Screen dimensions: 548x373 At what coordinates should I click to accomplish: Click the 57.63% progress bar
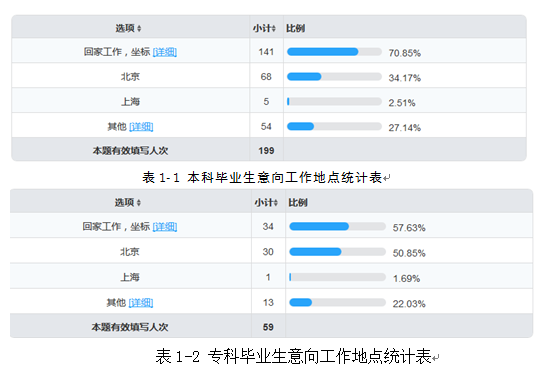(337, 227)
